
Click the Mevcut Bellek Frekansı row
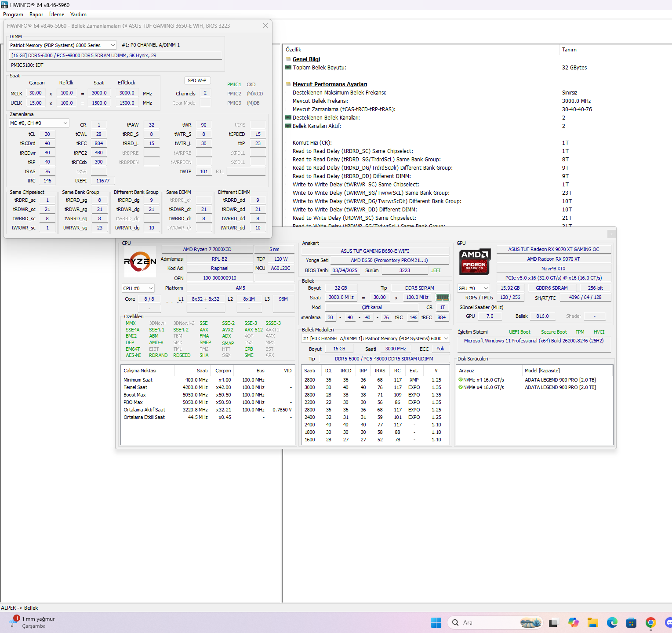tap(477, 101)
